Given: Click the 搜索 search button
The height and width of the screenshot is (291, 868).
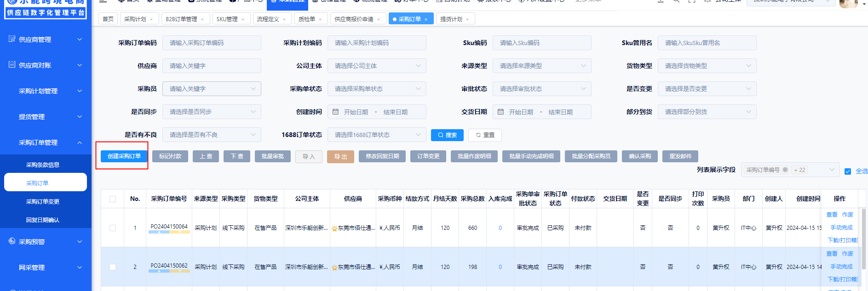Looking at the screenshot, I should tap(448, 135).
